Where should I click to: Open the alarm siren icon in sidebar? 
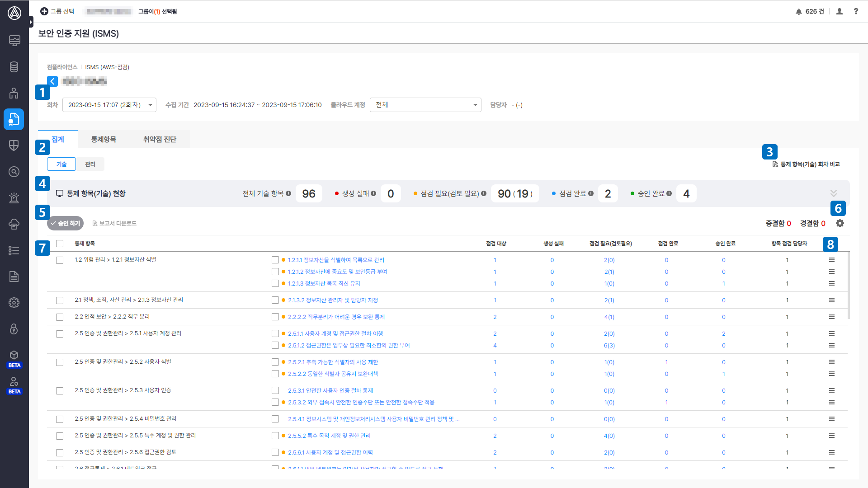pyautogui.click(x=14, y=198)
